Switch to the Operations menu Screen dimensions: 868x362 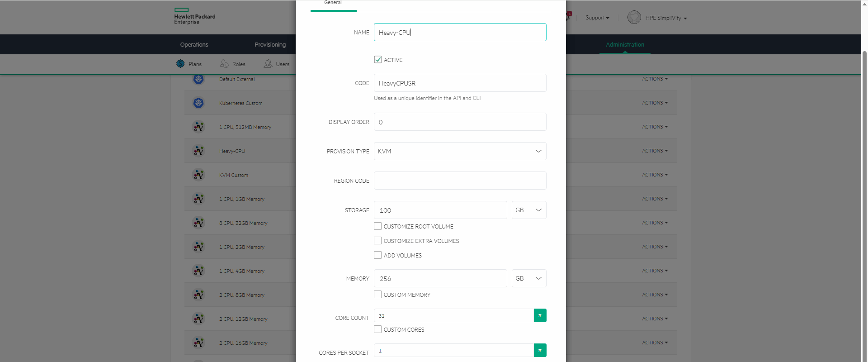(x=194, y=44)
